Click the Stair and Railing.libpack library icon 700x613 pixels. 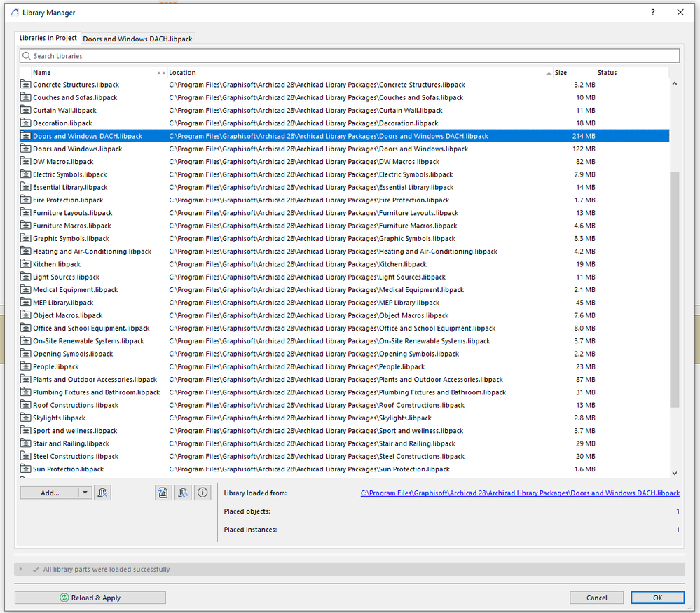25,443
